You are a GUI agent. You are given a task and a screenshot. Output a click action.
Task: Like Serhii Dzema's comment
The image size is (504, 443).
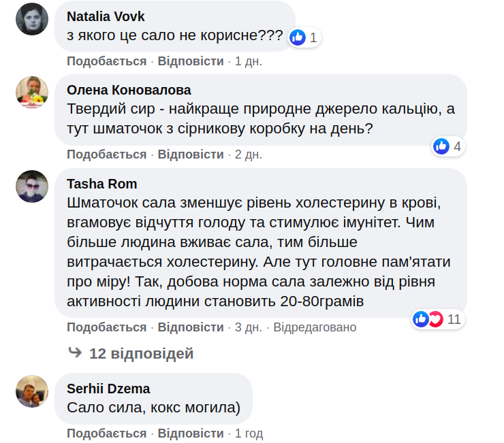(x=107, y=433)
